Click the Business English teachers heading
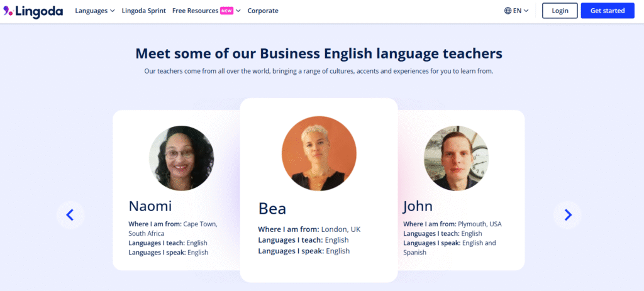The image size is (644, 291). tap(319, 53)
